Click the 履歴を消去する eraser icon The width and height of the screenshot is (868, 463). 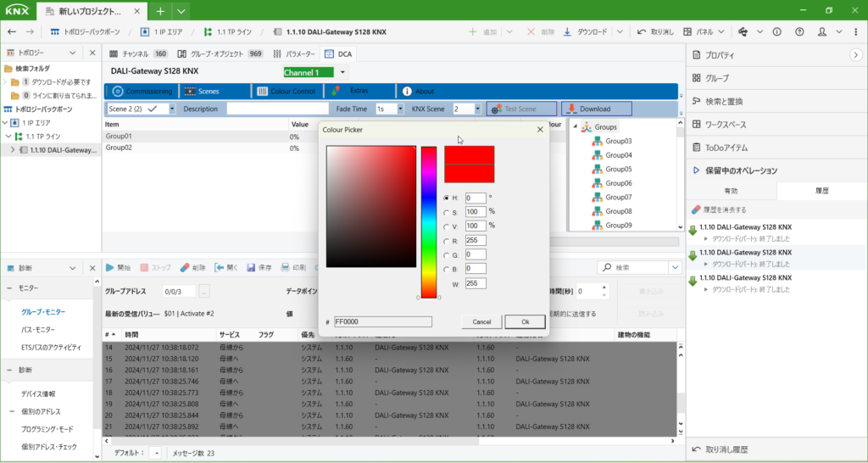point(697,210)
